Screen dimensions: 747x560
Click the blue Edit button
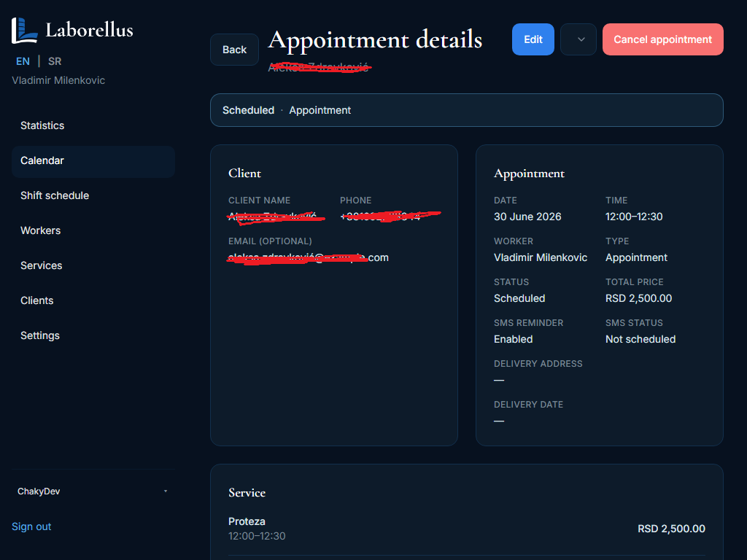pyautogui.click(x=533, y=39)
